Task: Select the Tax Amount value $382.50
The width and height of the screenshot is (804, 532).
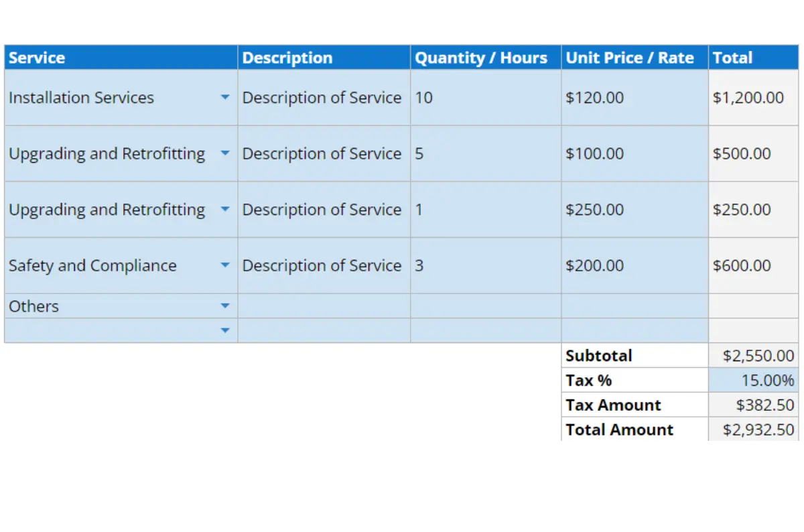Action: (755, 405)
